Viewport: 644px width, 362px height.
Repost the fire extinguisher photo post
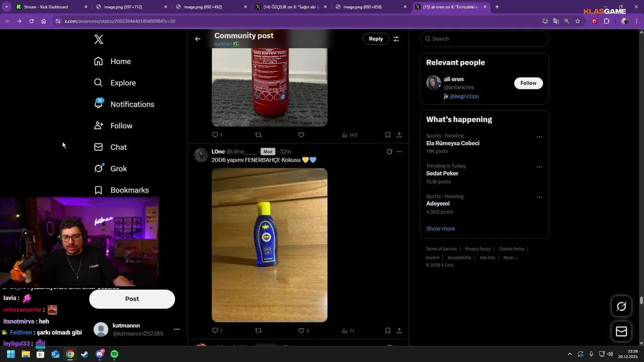259,135
